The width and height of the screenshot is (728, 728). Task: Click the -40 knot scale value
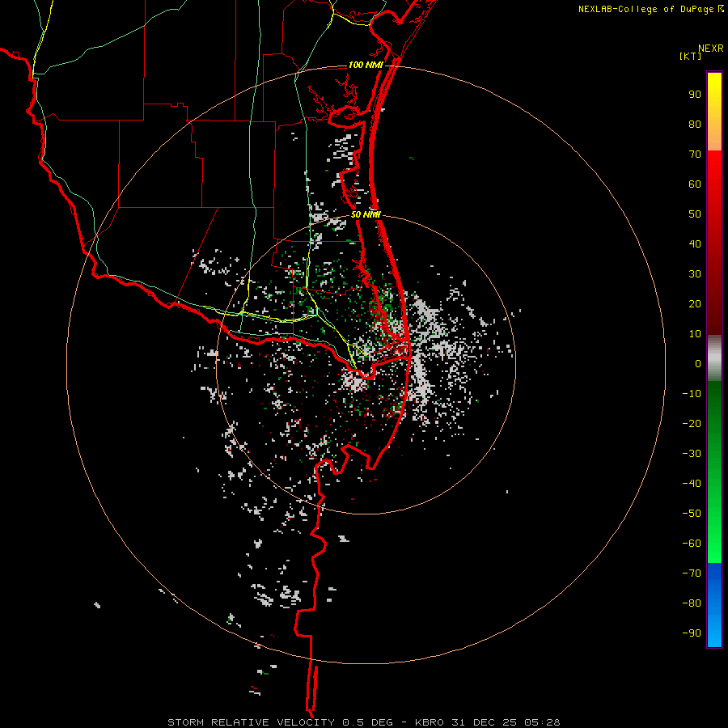[x=692, y=484]
